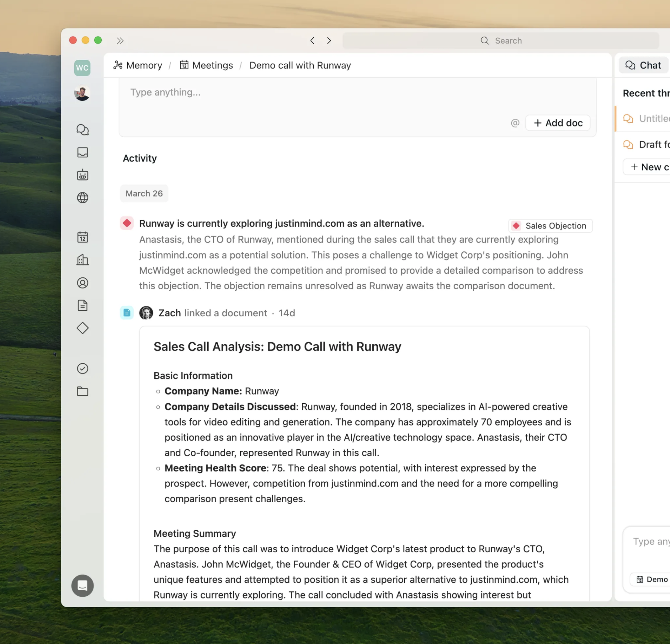The image size is (670, 644).
Task: Click the robot agent sidebar icon
Action: pos(82,175)
